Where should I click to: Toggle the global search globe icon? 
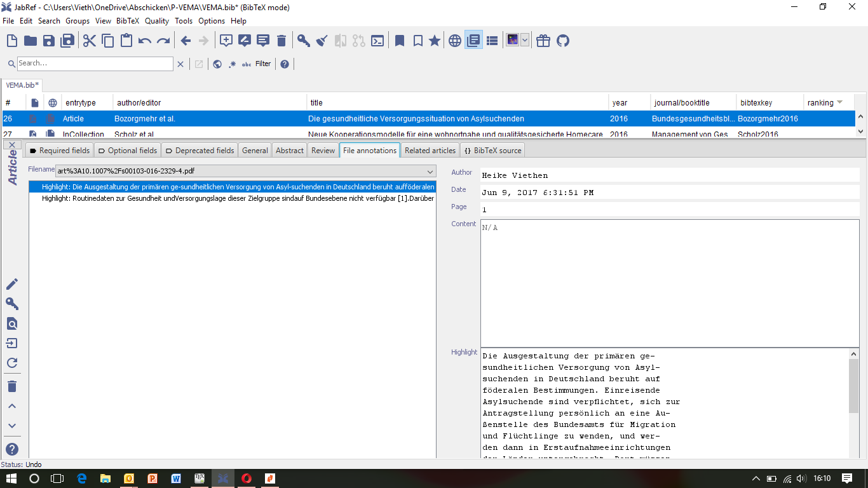point(217,64)
